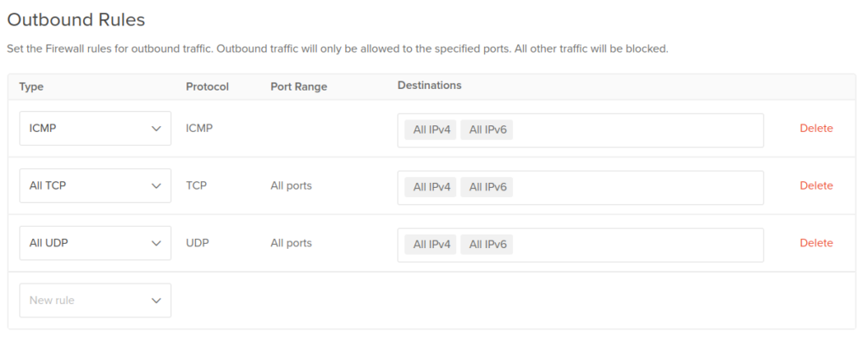Click the chevron arrow in New rule selector
This screenshot has height=342, width=868.
(x=156, y=301)
